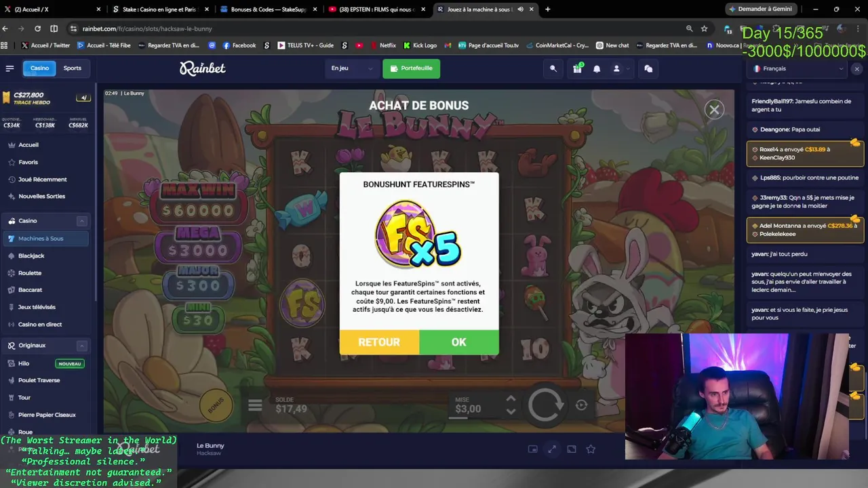Screen dimensions: 868x488
Task: Decrease the Mise bet amount arrow
Action: (x=511, y=411)
